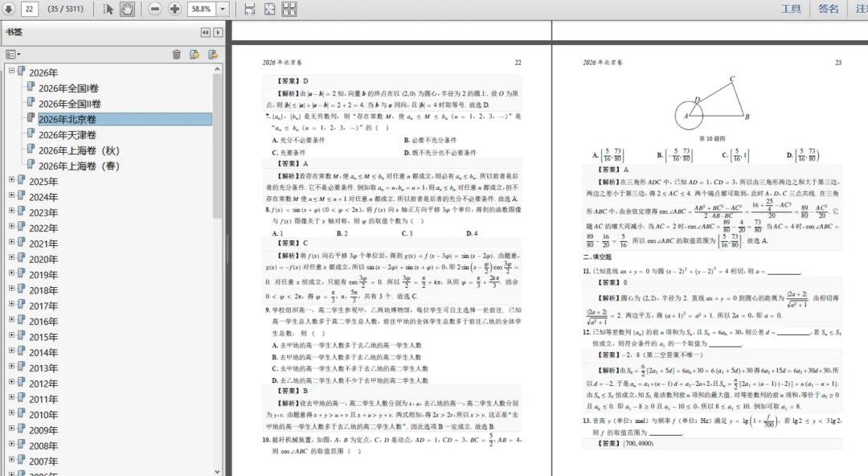Expand the 2024年 bookmark group

point(11,195)
